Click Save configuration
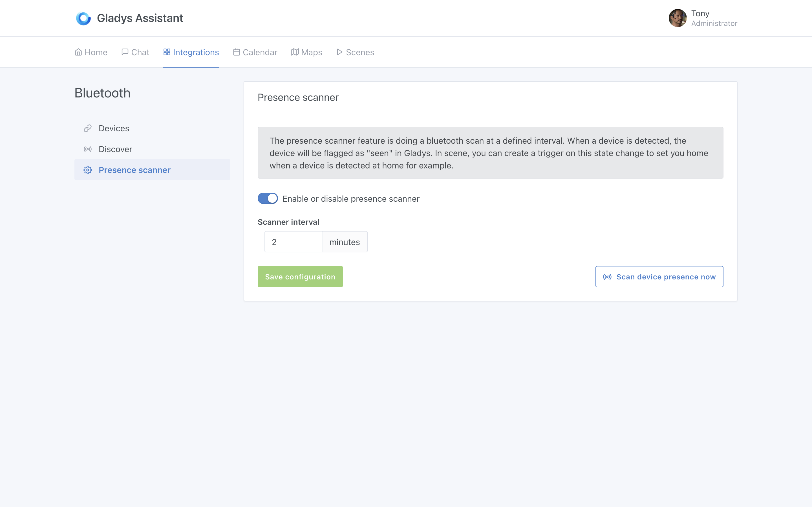The height and width of the screenshot is (507, 812). (x=300, y=276)
